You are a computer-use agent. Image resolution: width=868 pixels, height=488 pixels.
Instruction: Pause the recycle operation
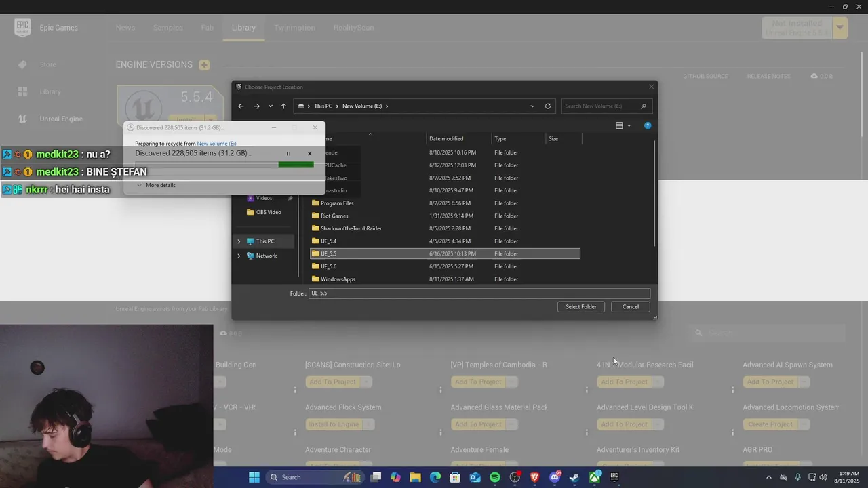point(288,154)
